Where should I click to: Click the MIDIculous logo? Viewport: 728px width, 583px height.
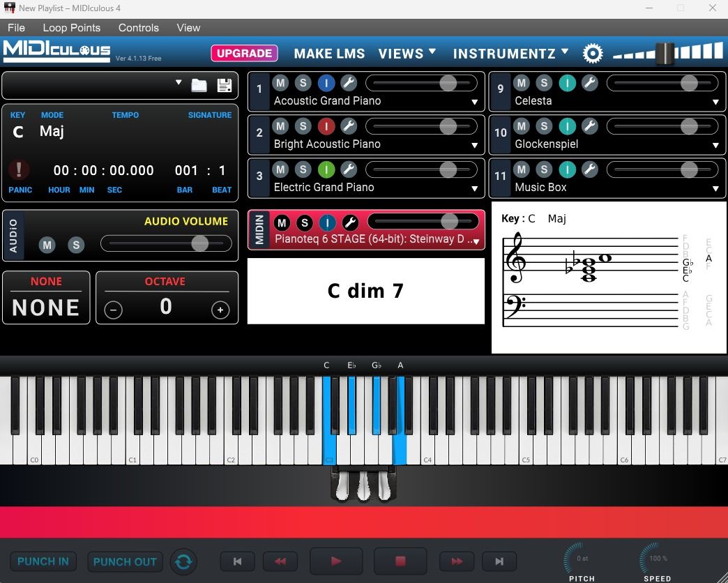click(x=56, y=51)
